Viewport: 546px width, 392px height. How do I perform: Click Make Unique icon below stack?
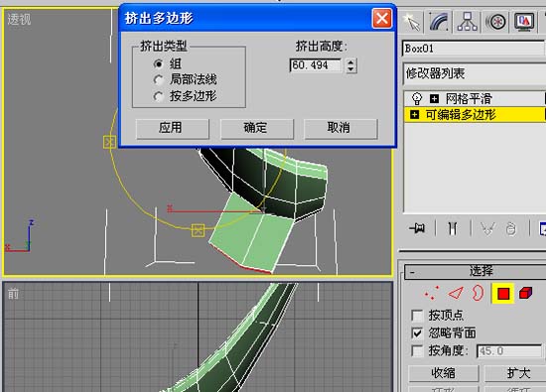(x=487, y=228)
